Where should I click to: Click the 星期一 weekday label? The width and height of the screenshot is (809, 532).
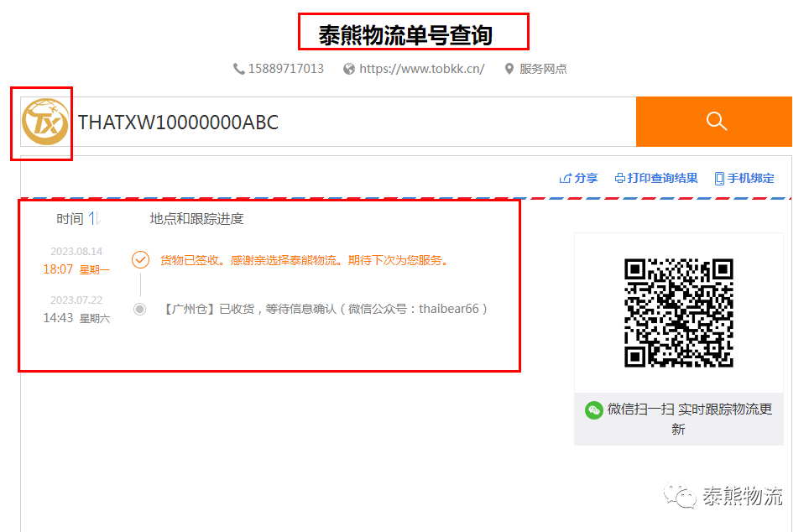(x=95, y=270)
